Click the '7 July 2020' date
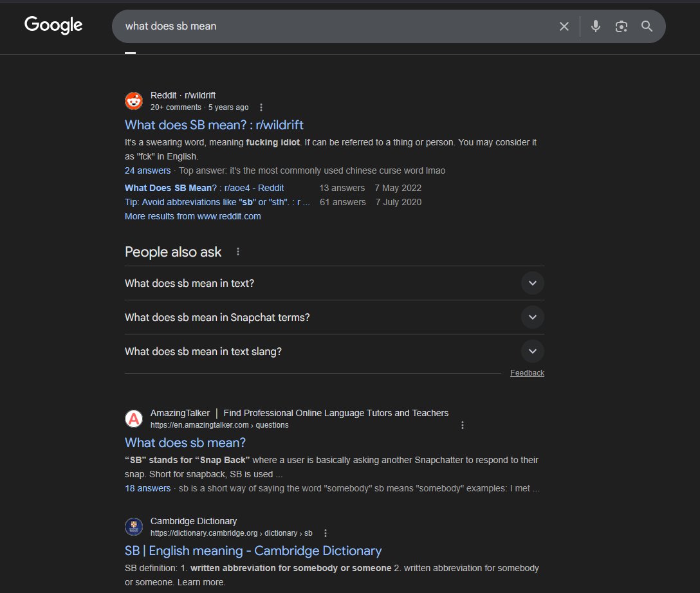The height and width of the screenshot is (593, 700). [x=399, y=202]
